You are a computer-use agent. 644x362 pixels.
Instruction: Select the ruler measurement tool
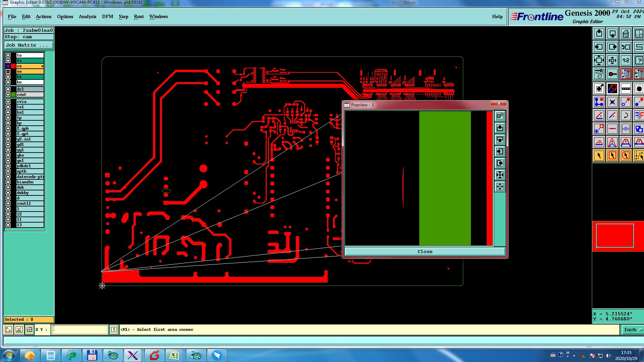(626, 88)
